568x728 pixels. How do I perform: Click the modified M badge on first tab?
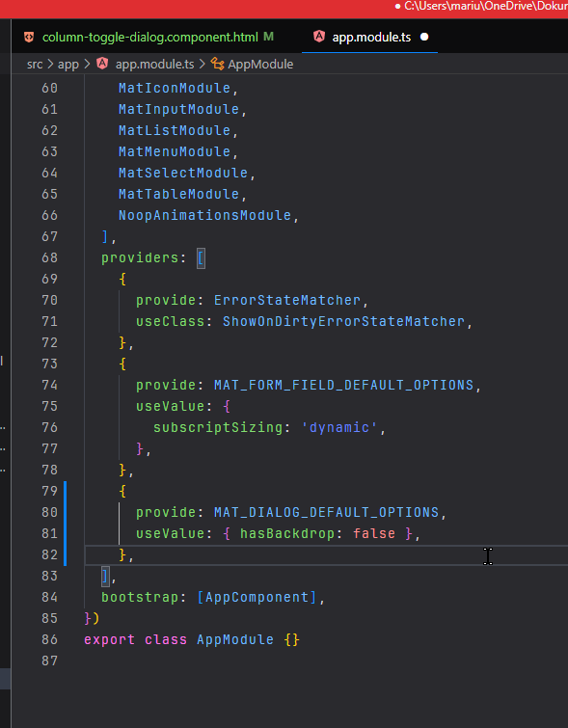point(268,37)
